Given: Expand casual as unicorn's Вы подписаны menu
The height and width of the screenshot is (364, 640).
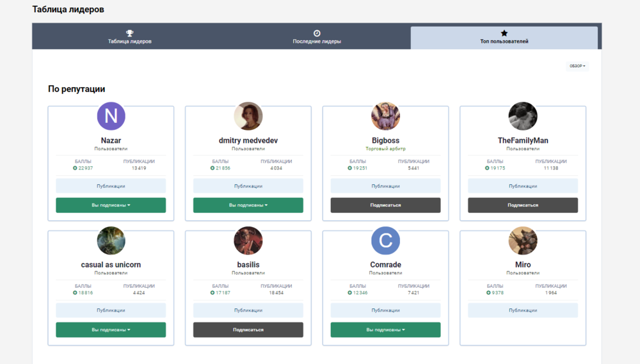Looking at the screenshot, I should click(x=111, y=330).
